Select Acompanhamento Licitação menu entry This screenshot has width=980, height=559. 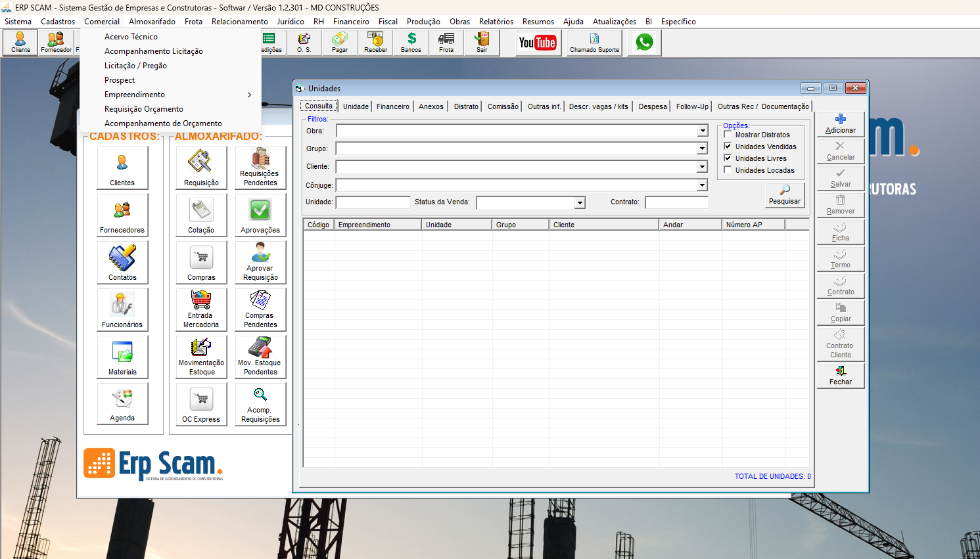pyautogui.click(x=154, y=51)
